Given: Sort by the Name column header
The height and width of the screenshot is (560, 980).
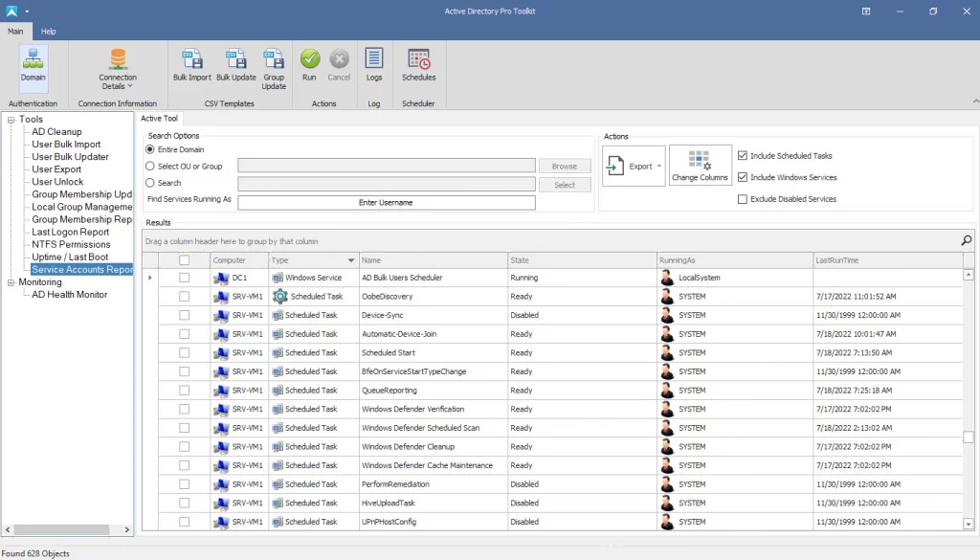Looking at the screenshot, I should tap(434, 260).
